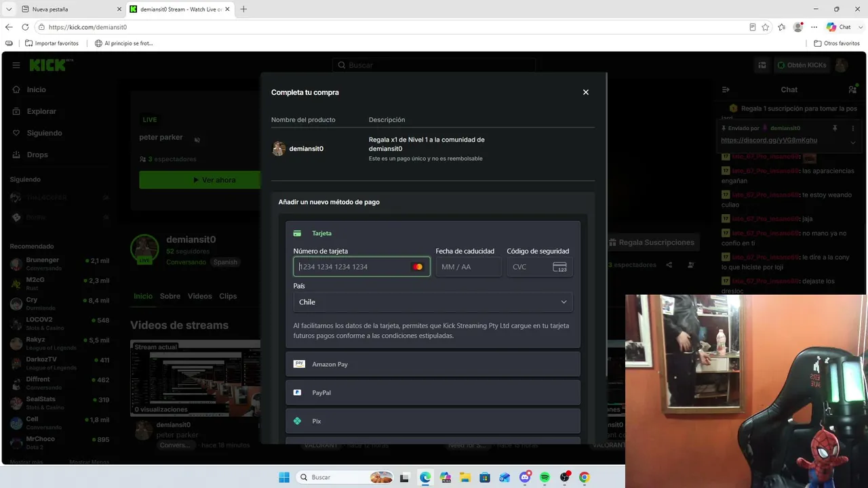868x488 pixels.
Task: Open the Otros favoritos folder
Action: 837,43
